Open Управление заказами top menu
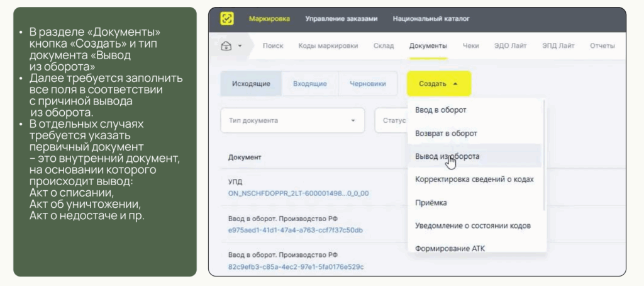The height and width of the screenshot is (286, 644). (x=341, y=19)
